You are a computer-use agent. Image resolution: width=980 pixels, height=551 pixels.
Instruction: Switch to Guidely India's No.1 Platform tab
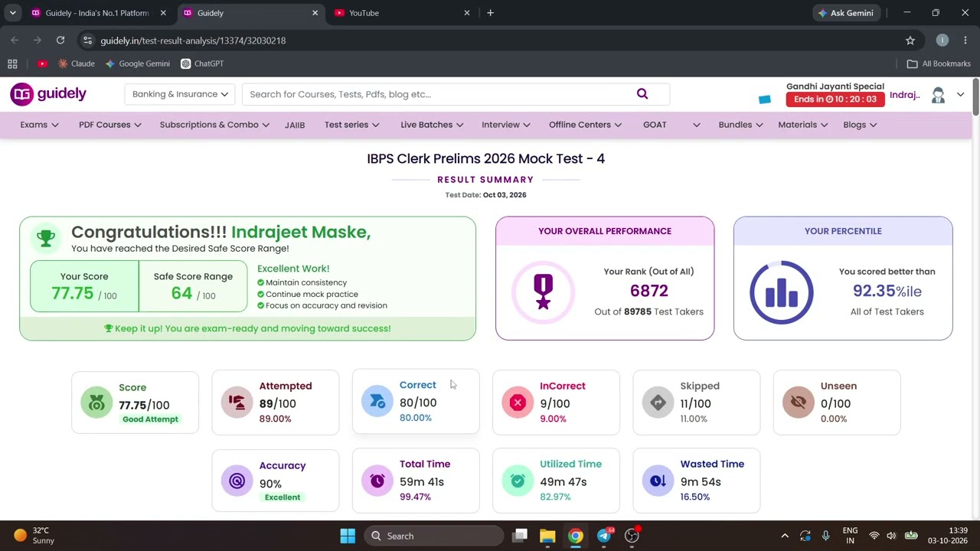(96, 13)
